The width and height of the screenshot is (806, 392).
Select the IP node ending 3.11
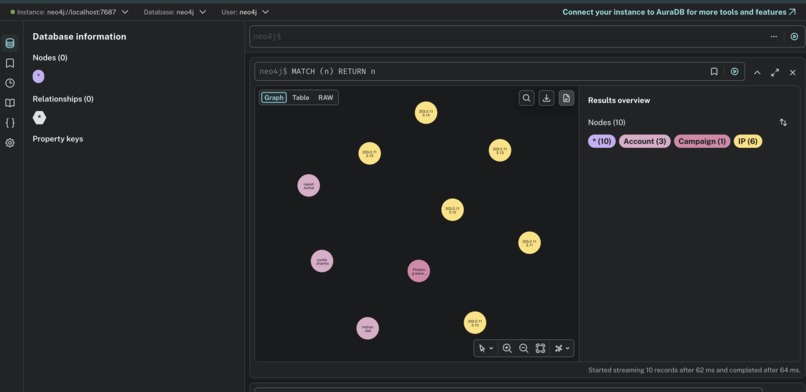click(529, 242)
